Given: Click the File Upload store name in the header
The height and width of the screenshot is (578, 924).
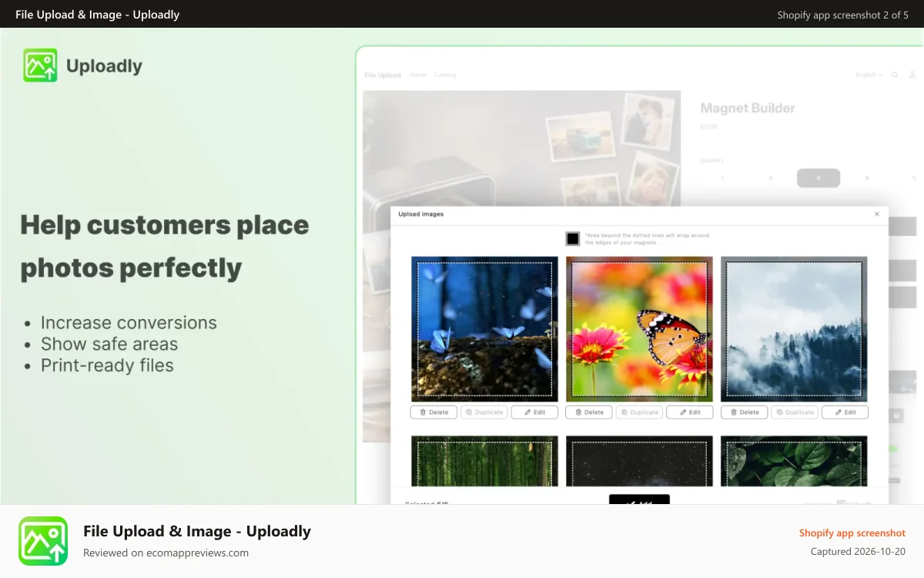Looking at the screenshot, I should tap(383, 75).
